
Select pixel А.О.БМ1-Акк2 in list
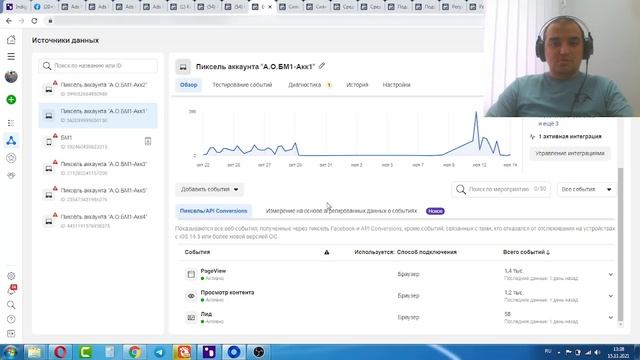(98, 89)
